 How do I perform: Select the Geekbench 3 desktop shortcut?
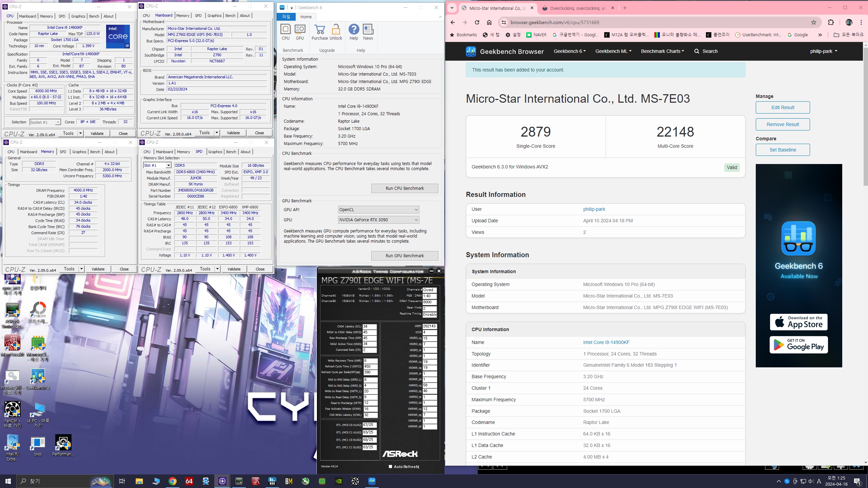coord(38,379)
